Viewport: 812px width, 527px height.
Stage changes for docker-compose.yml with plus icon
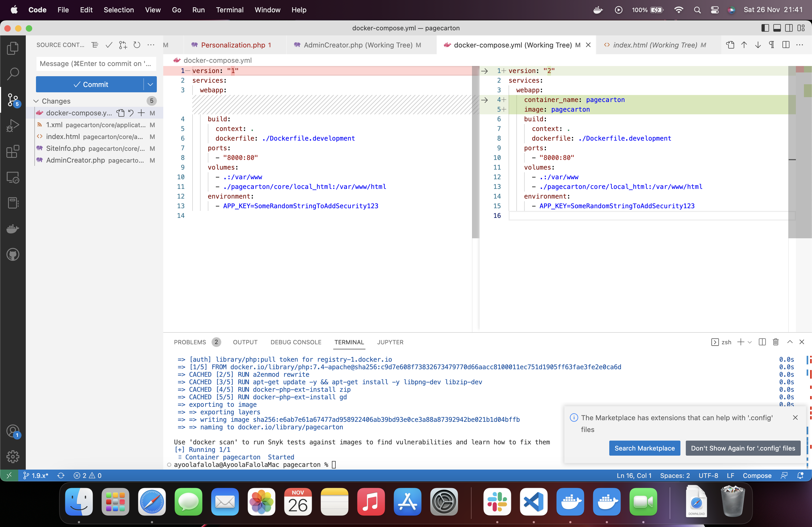(x=141, y=113)
